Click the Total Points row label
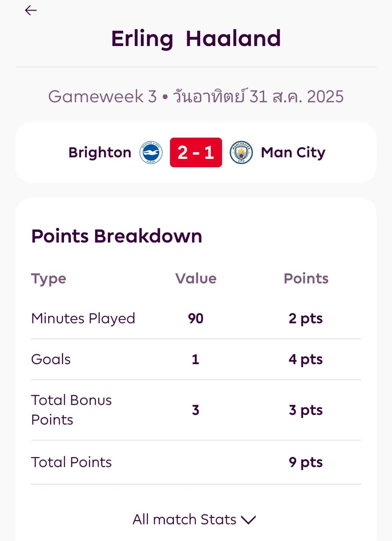This screenshot has height=541, width=392. tap(71, 462)
